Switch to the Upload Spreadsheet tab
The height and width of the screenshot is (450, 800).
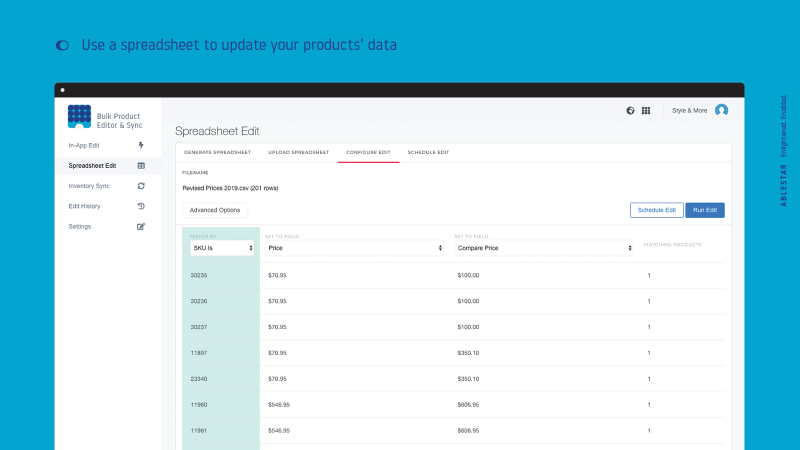pyautogui.click(x=298, y=153)
